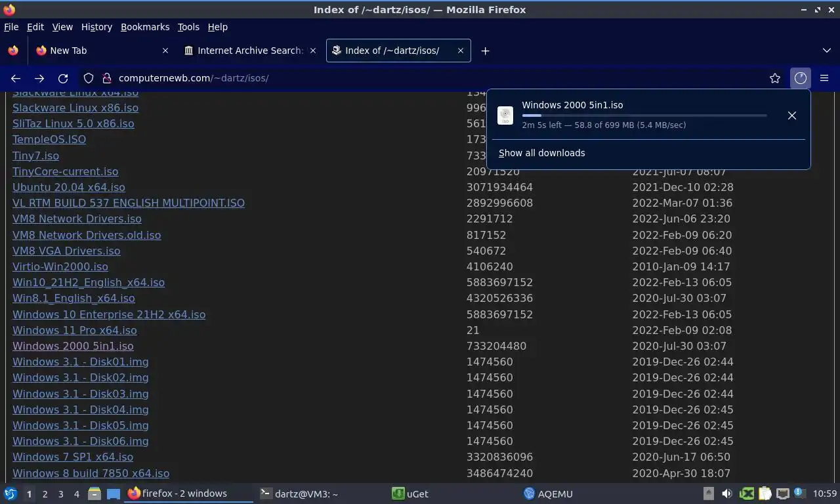Switch to workspace 4
This screenshot has width=840, height=504.
click(77, 493)
